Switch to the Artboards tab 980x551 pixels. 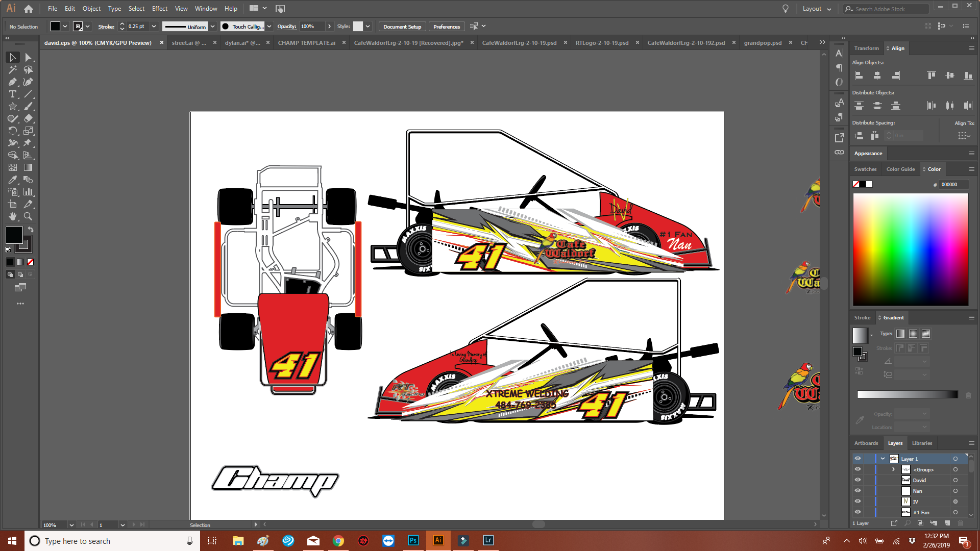(866, 443)
